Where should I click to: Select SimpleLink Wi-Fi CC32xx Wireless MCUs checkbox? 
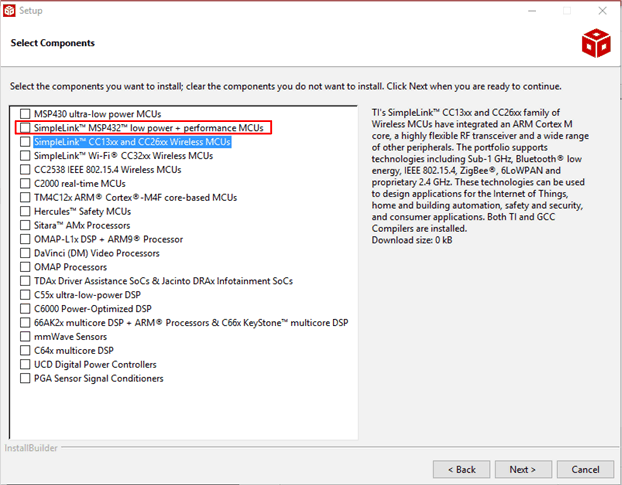pos(25,155)
